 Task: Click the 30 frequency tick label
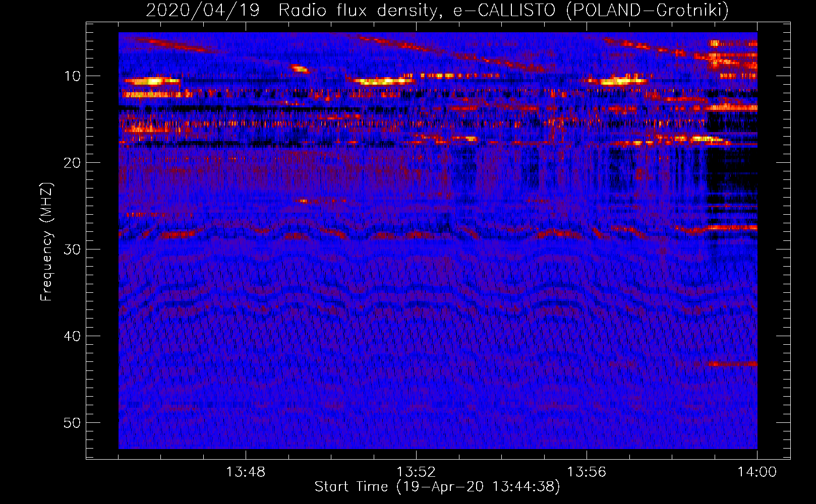(73, 249)
